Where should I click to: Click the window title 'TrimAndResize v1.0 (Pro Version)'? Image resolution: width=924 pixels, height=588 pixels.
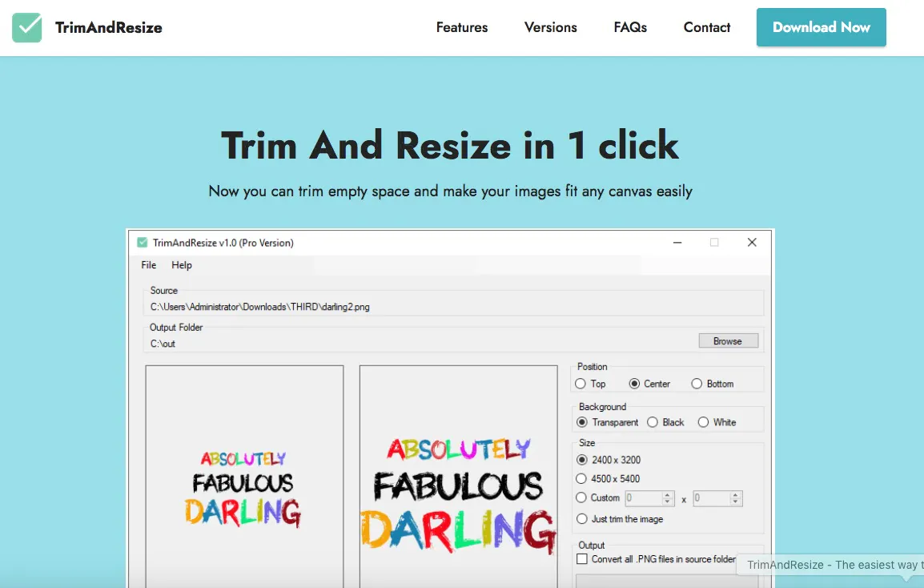point(223,243)
